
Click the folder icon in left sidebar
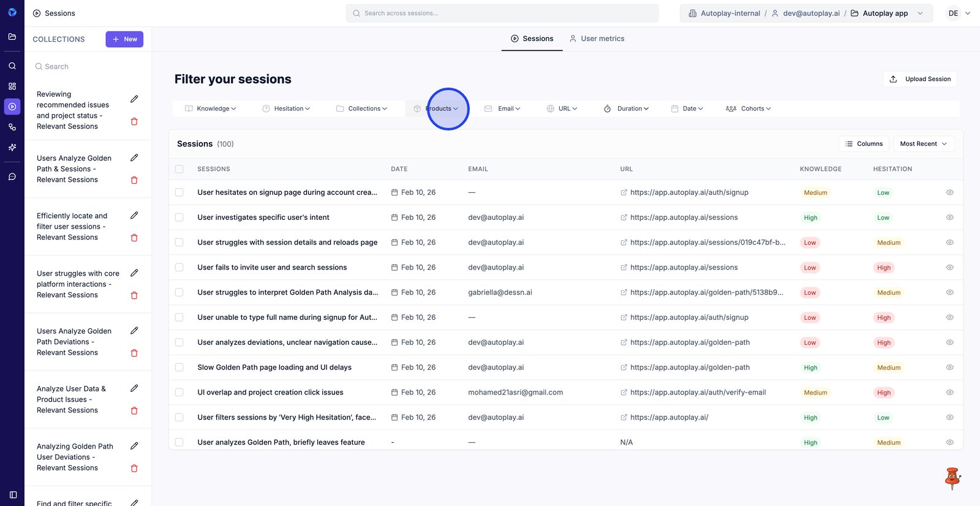(12, 37)
